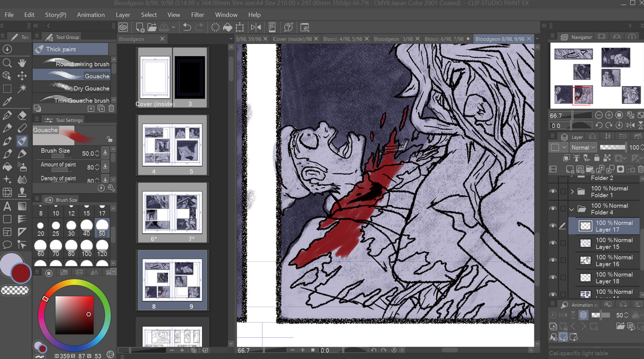Image resolution: width=644 pixels, height=359 pixels.
Task: Select the Hand move tool
Action: point(22,63)
